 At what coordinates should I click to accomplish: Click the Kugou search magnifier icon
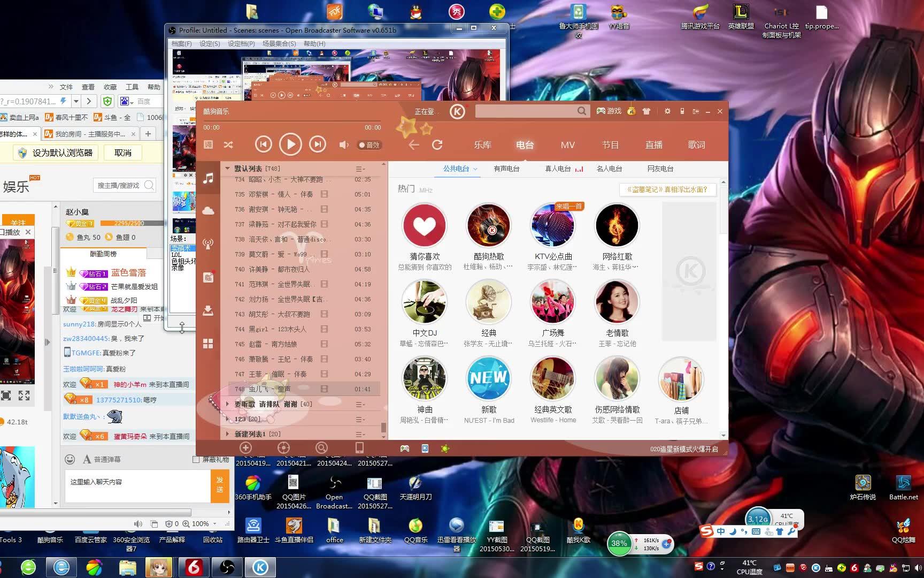click(582, 111)
